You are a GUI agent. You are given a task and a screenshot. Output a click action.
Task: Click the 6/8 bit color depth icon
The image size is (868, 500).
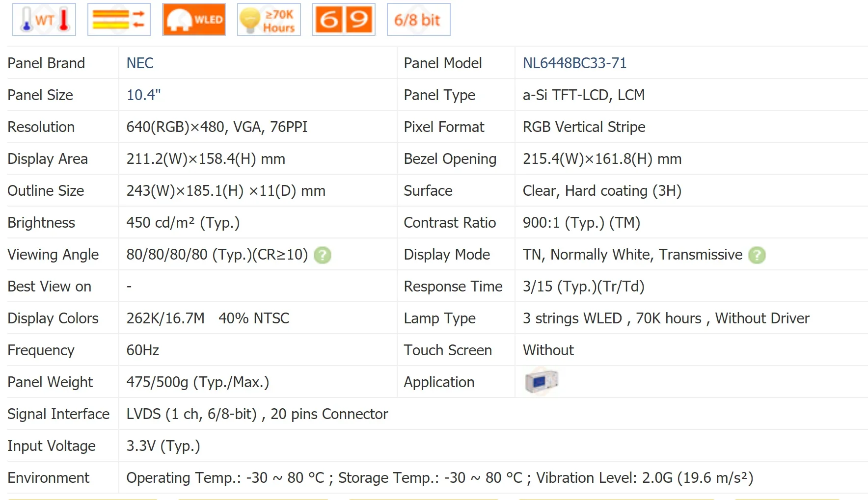coord(418,20)
